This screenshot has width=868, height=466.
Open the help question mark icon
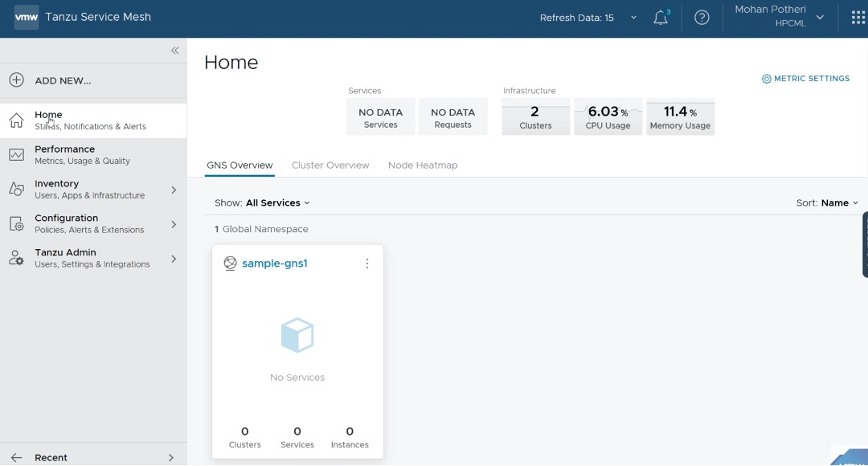point(702,18)
